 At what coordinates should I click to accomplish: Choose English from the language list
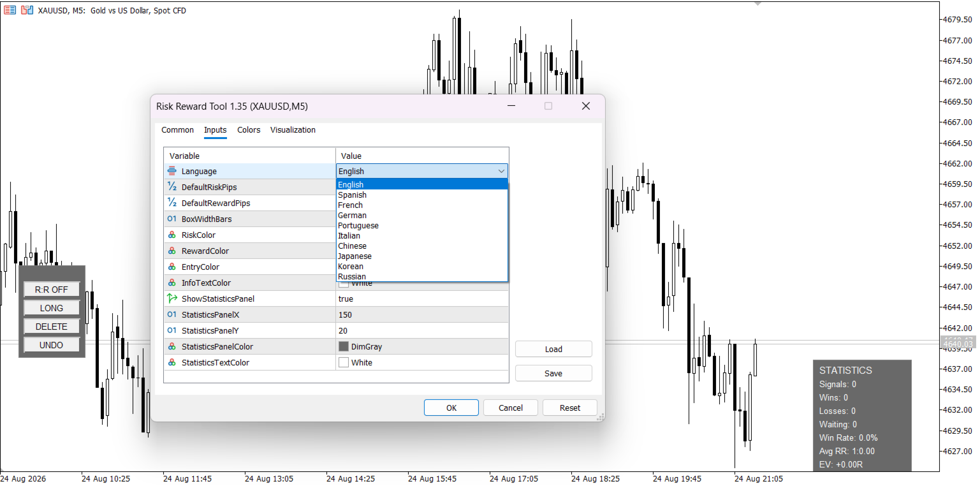tap(422, 185)
